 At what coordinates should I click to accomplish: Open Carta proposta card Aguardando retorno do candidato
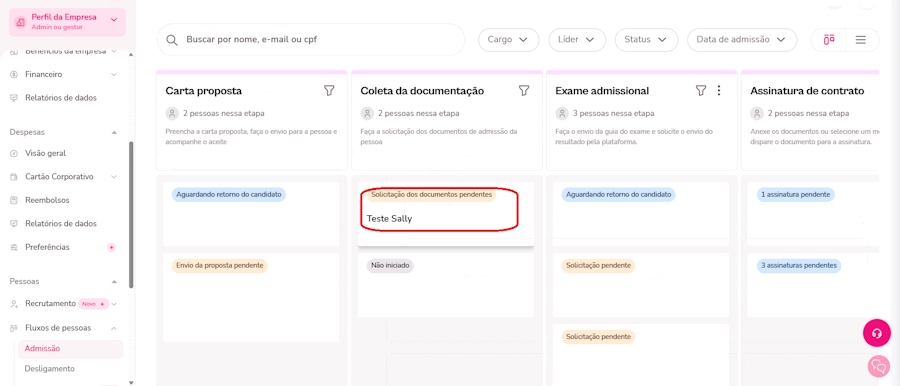[x=251, y=214]
